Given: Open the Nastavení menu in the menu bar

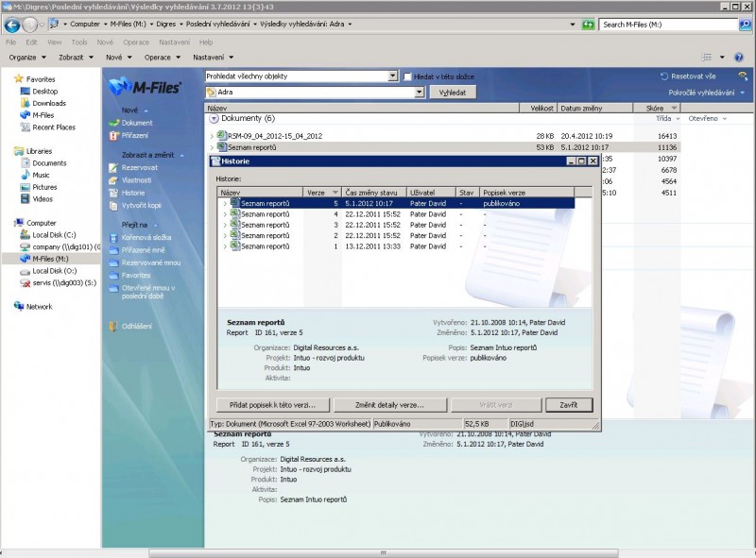Looking at the screenshot, I should [172, 42].
